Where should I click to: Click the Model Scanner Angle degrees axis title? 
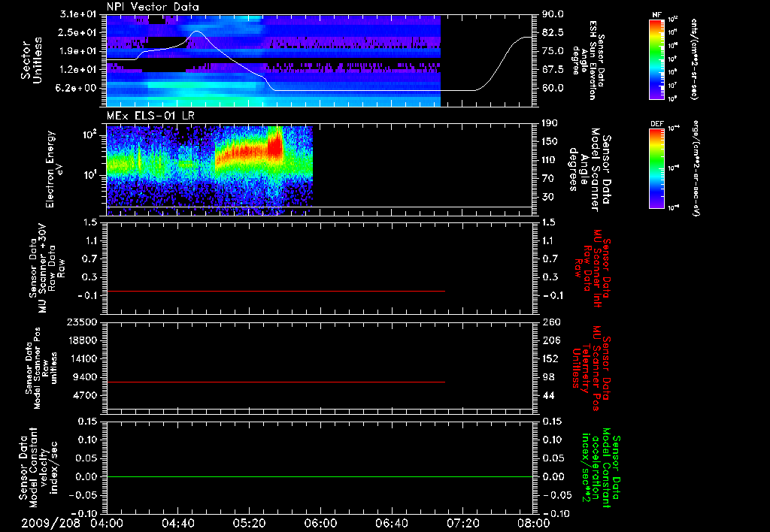tap(590, 169)
